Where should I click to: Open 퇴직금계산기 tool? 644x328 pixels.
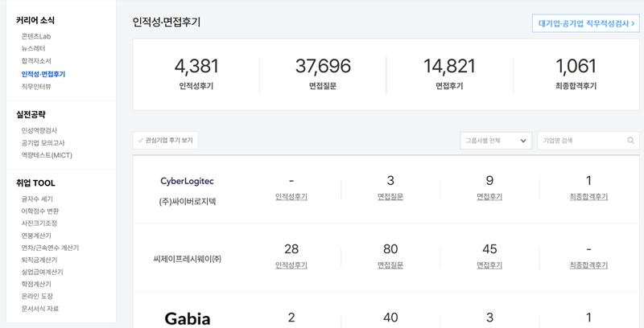(x=39, y=260)
